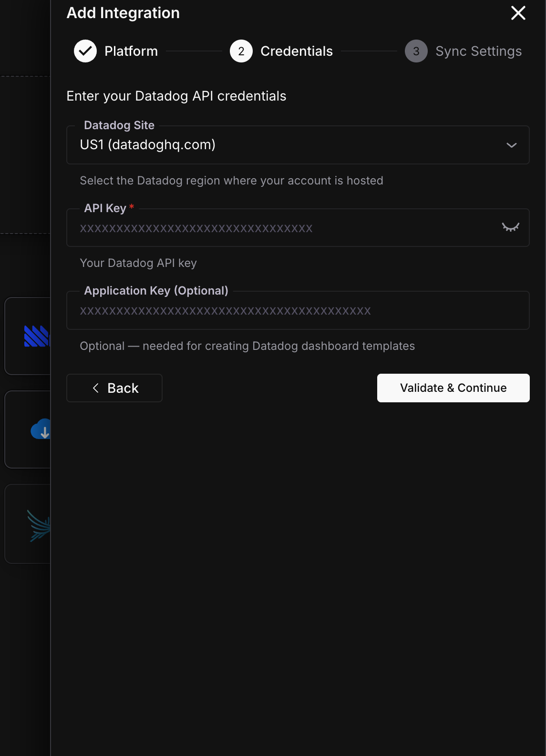Viewport: 546px width, 756px height.
Task: Click the left chevron in Back button
Action: 96,388
